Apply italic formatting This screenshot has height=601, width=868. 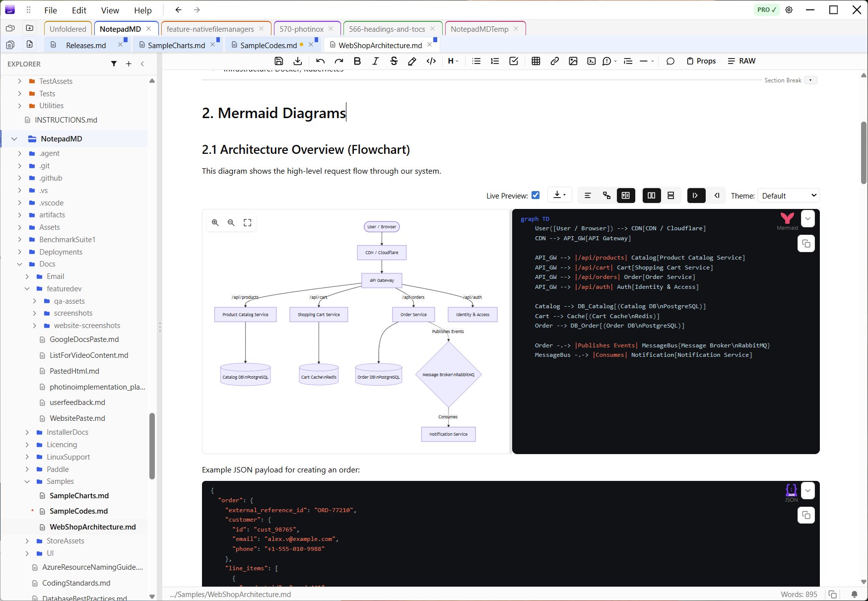(x=375, y=61)
